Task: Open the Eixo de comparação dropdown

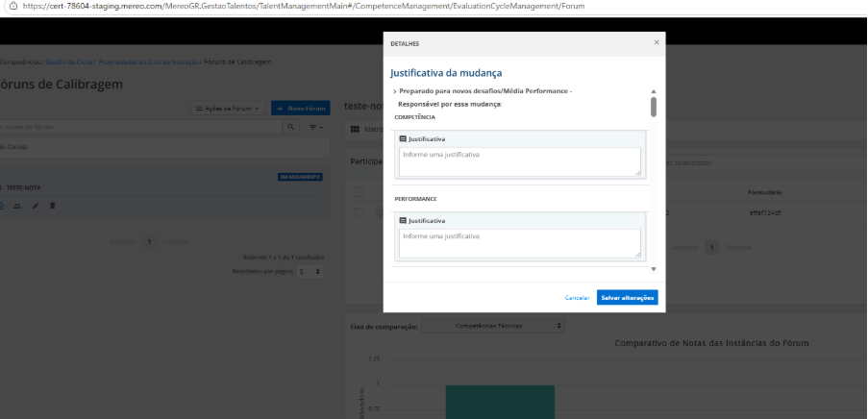Action: coord(493,326)
